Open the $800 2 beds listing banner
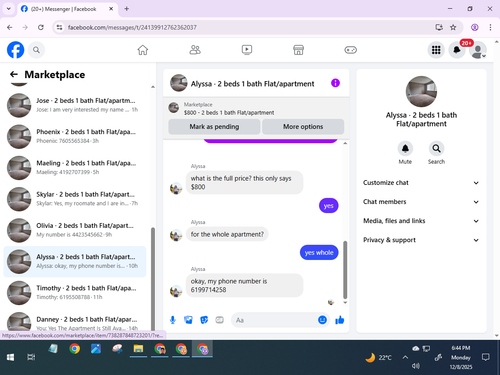The width and height of the screenshot is (500, 375). point(256,109)
